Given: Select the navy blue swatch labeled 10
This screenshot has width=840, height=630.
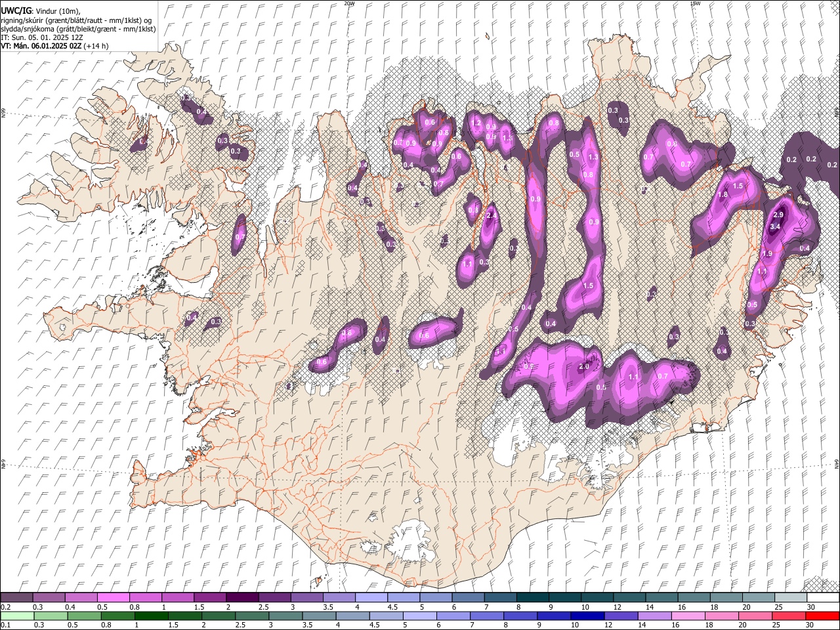Looking at the screenshot, I should pos(587,616).
